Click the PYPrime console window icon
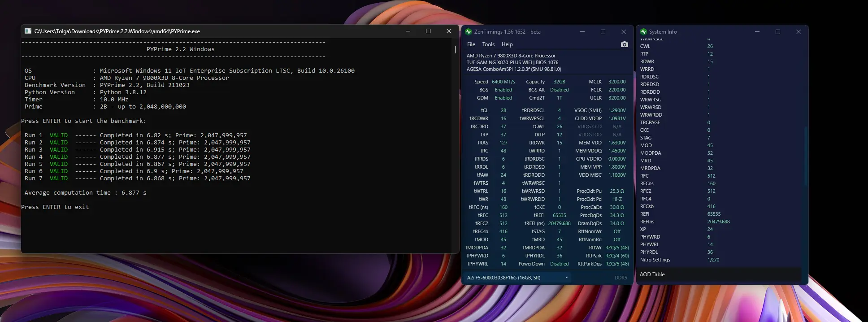 (28, 31)
